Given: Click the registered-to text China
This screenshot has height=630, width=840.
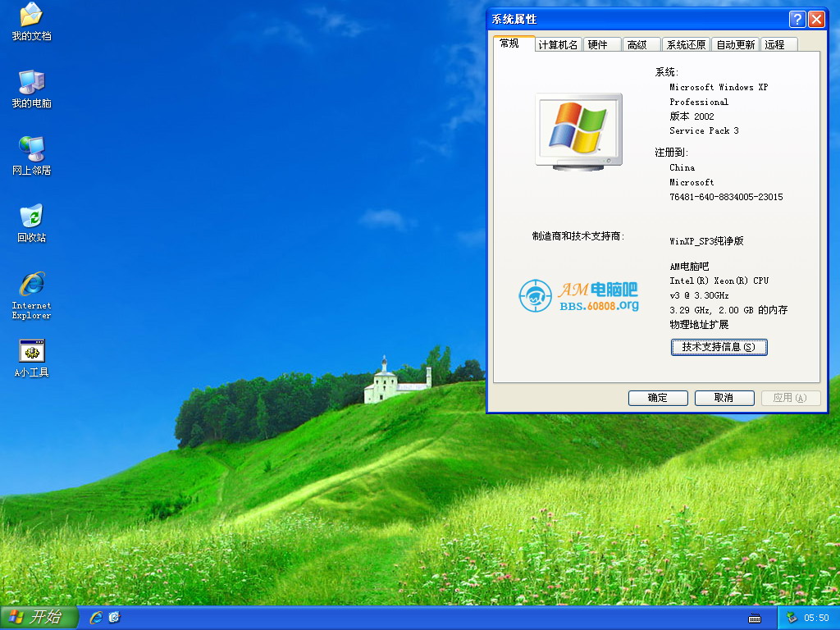Looking at the screenshot, I should pyautogui.click(x=682, y=167).
